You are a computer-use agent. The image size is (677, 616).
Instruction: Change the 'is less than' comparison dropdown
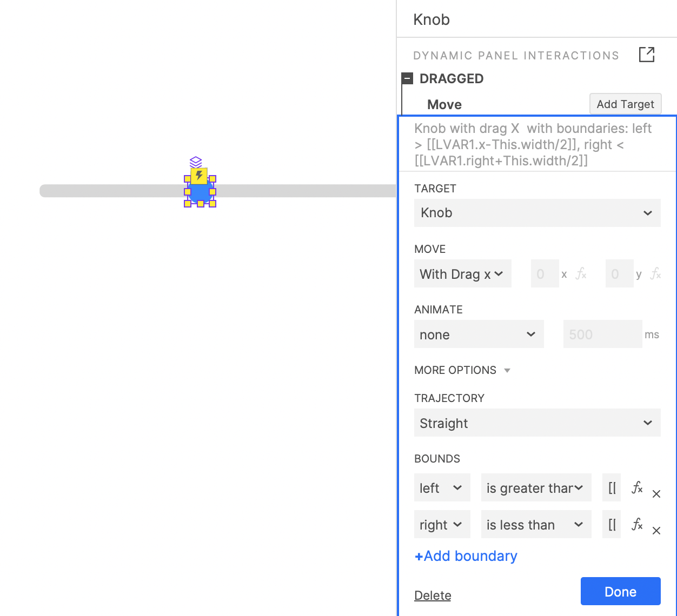(x=535, y=525)
